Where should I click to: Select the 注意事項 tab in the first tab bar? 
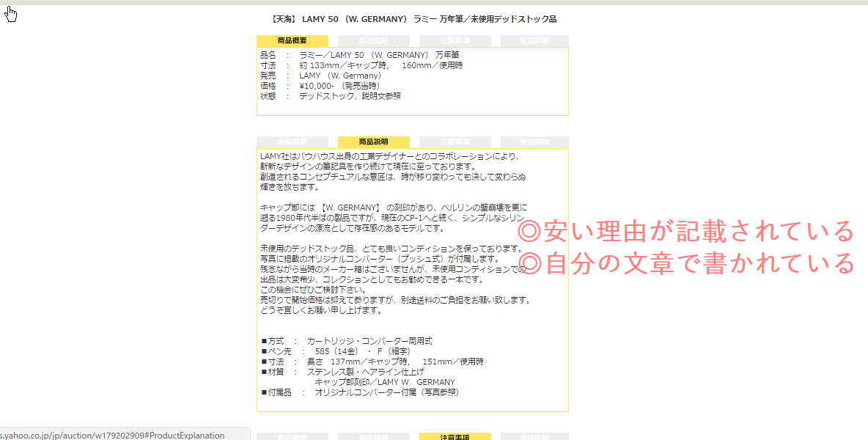[x=455, y=40]
